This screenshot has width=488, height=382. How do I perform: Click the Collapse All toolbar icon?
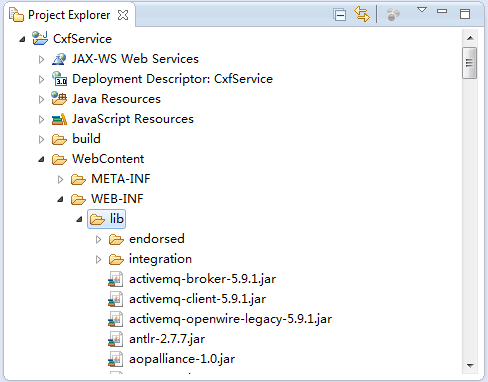coord(339,15)
